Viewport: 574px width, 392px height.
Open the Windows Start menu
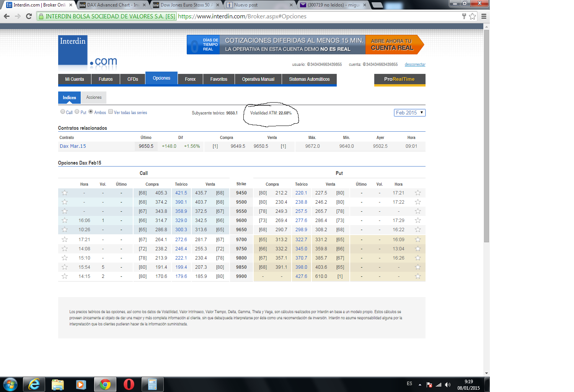(10, 384)
